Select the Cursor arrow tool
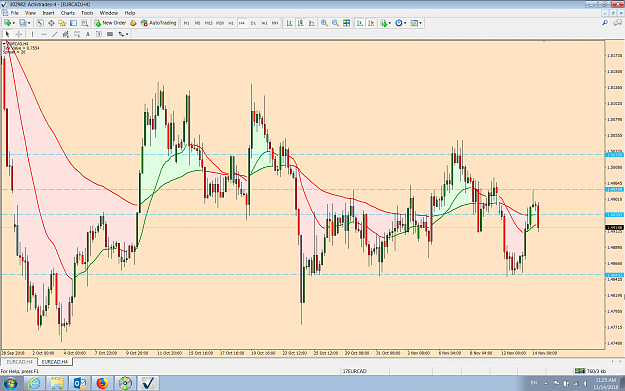The image size is (625, 391). pos(7,34)
